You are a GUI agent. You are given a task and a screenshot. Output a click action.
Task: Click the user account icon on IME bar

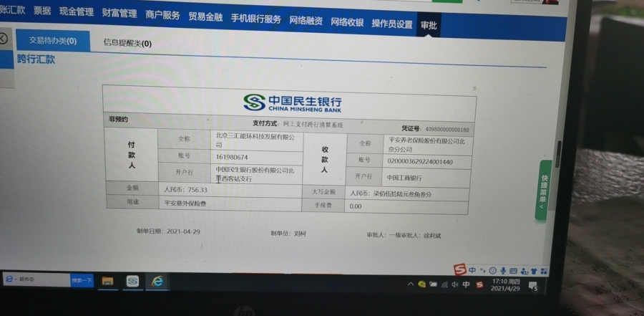pyautogui.click(x=524, y=271)
